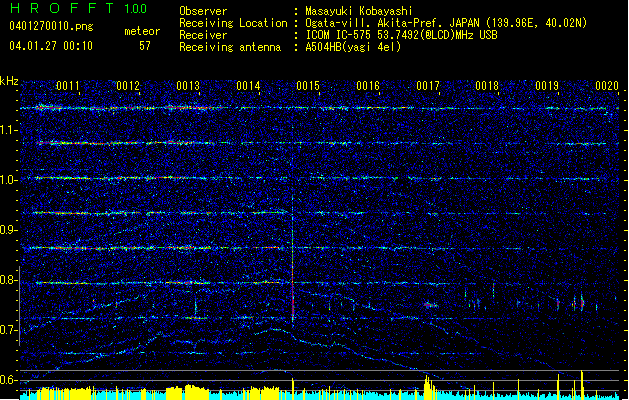
Task: Click the 'Observer' field label
Action: pyautogui.click(x=203, y=11)
